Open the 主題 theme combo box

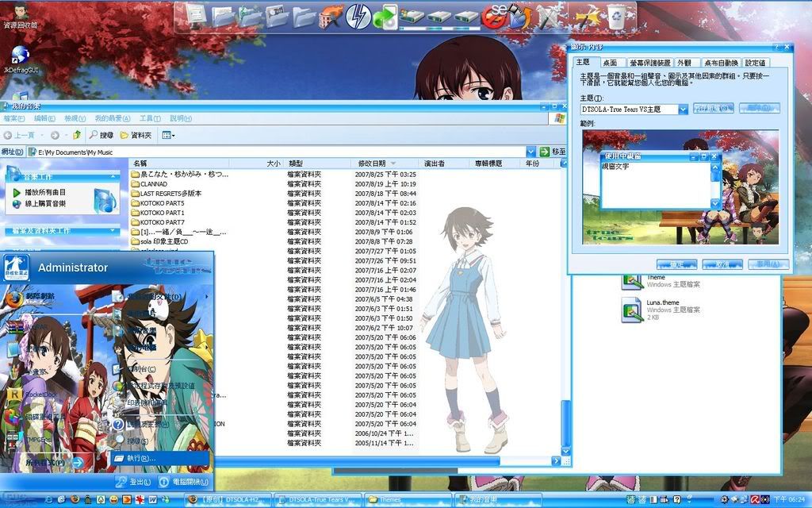[634, 110]
